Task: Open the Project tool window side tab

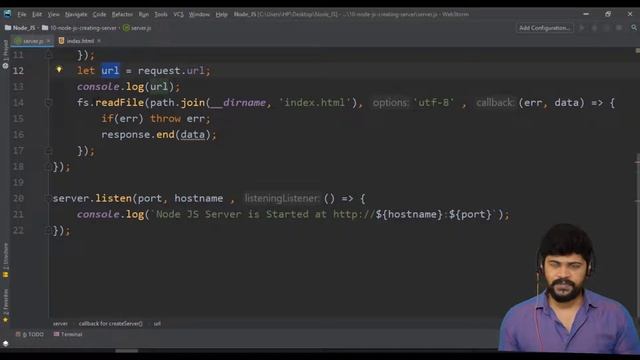Action: (5, 53)
